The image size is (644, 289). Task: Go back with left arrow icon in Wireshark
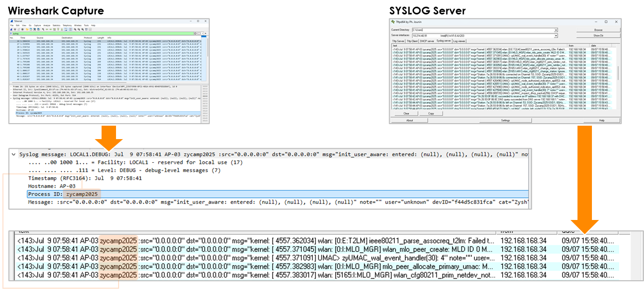(x=47, y=29)
